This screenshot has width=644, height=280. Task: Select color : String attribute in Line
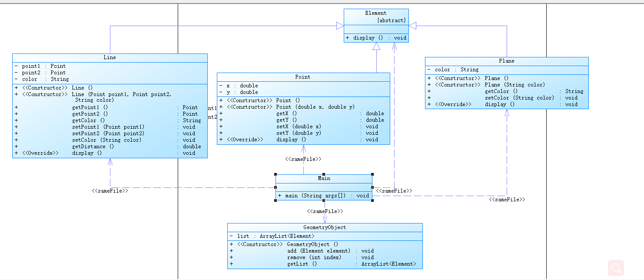(42, 79)
